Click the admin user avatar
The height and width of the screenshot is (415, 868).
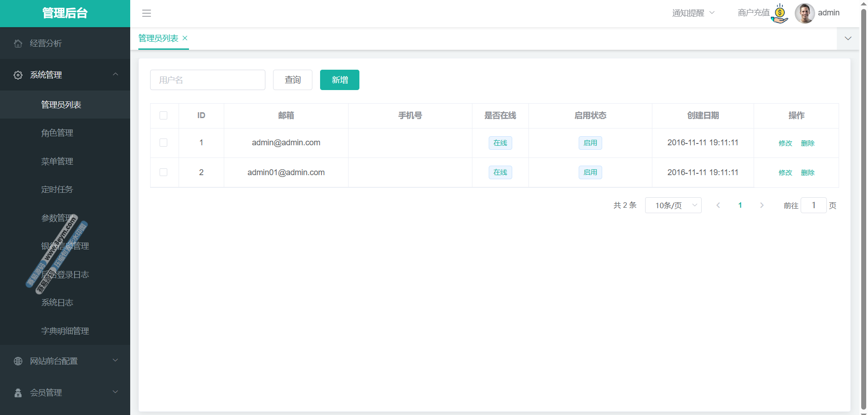pyautogui.click(x=805, y=13)
